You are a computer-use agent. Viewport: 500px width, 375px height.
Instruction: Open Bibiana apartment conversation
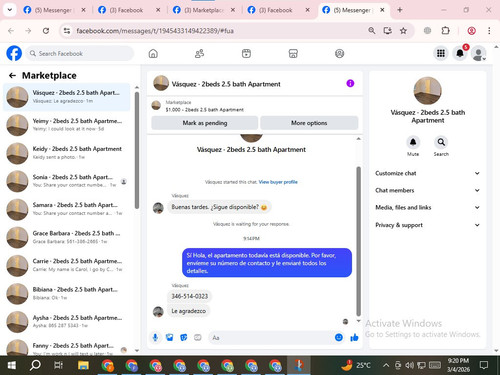pos(67,294)
